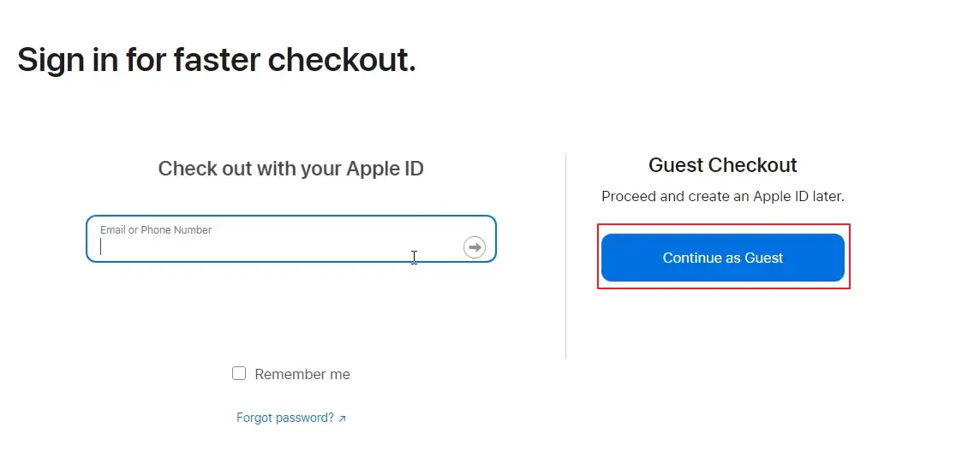
Task: Focus the Email or Phone Number field
Action: pos(291,239)
